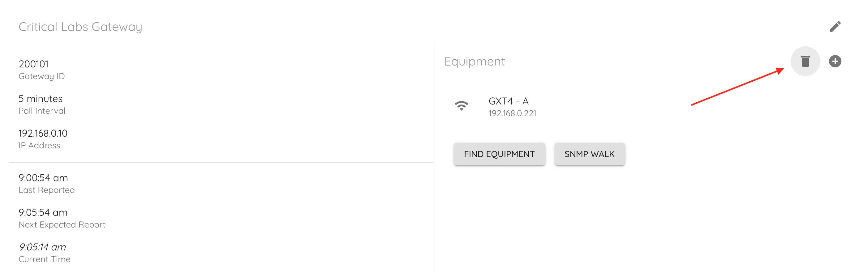Add equipment with the plus icon
This screenshot has height=277, width=868.
[835, 61]
